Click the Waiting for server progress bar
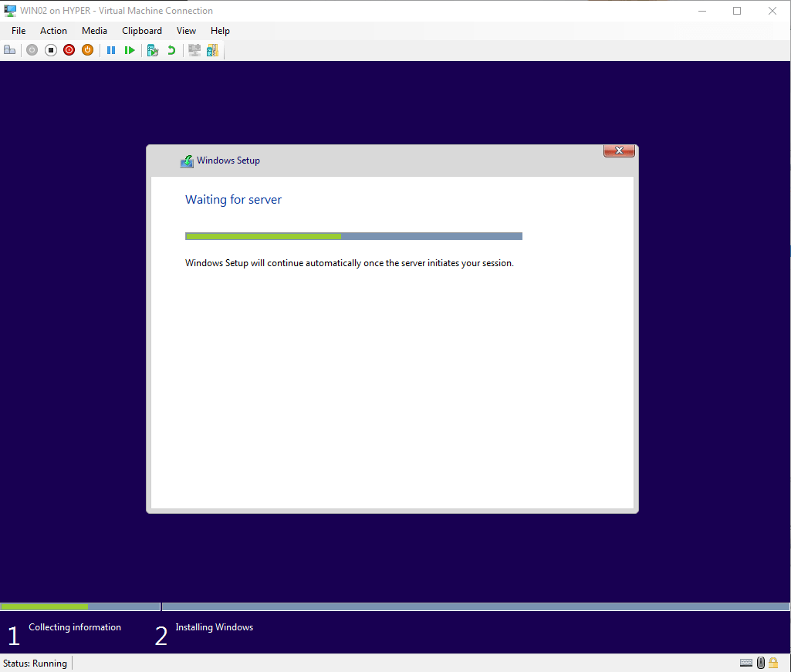This screenshot has width=791, height=672. click(x=353, y=236)
